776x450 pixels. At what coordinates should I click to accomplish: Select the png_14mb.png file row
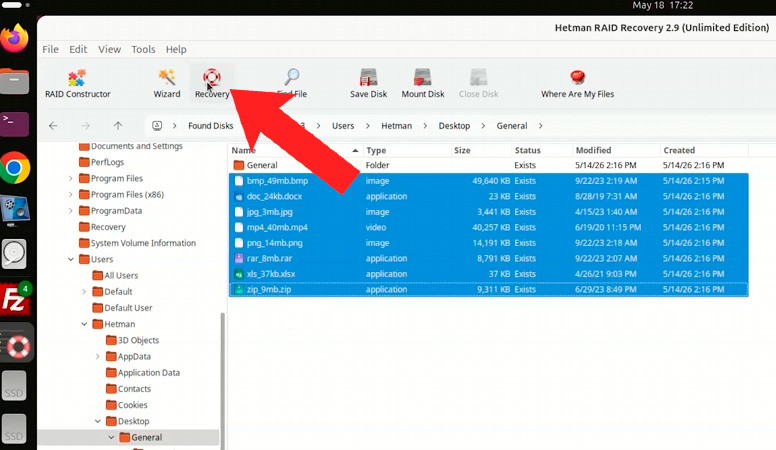pos(488,243)
